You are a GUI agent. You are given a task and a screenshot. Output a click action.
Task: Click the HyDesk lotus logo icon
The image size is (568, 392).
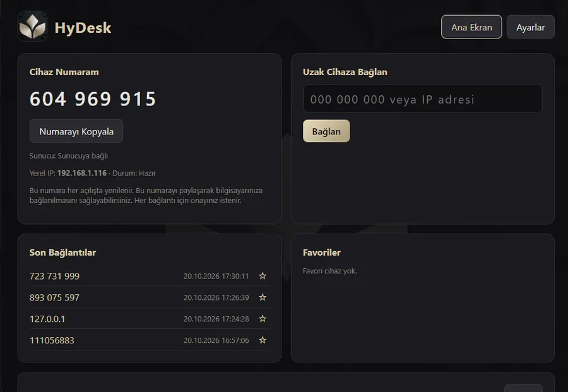[x=32, y=27]
